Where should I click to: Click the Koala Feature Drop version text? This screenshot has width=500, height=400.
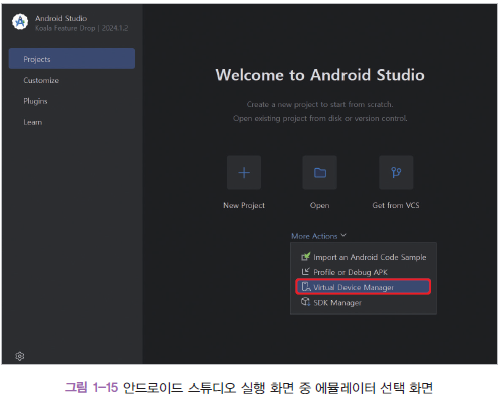pos(82,28)
